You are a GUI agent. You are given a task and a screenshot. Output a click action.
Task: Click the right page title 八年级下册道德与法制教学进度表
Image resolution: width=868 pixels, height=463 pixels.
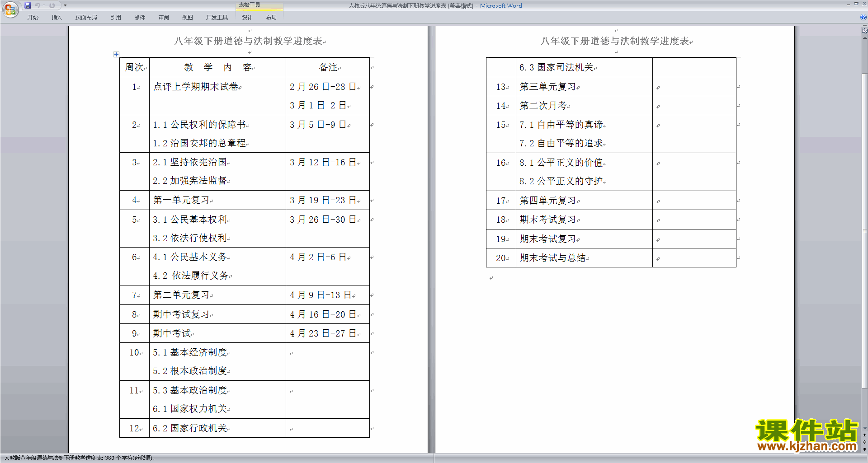(x=615, y=41)
